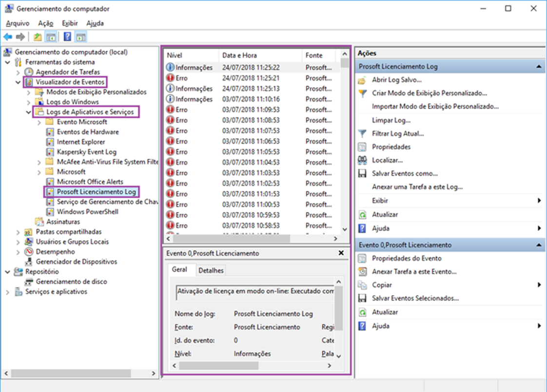Click the Gerenciador de Dispositivos icon
Viewport: 547px width, 392px height.
pos(29,261)
